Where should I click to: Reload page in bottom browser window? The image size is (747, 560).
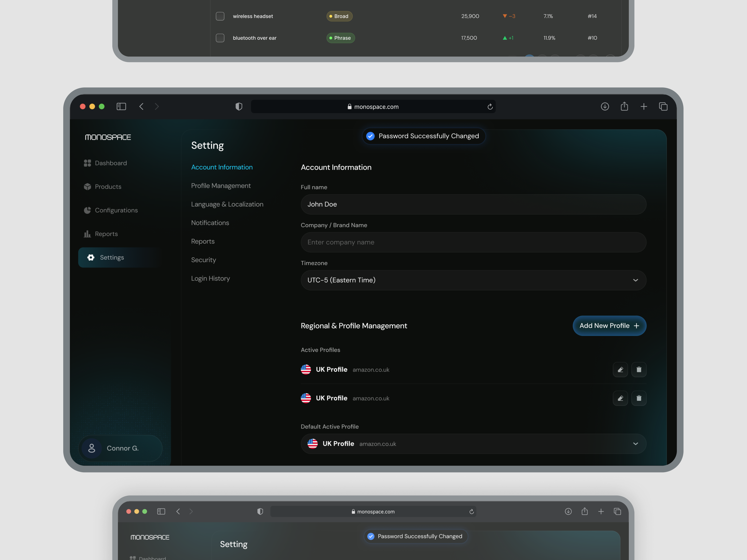point(471,512)
